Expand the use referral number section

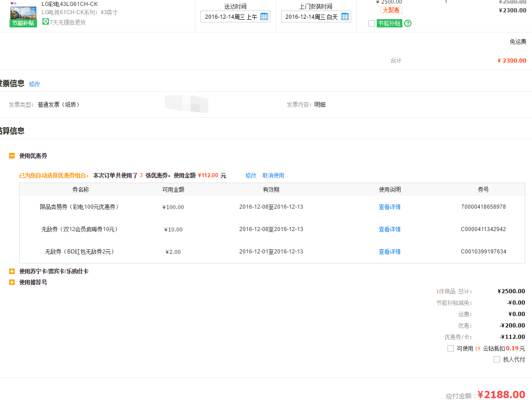point(12,282)
